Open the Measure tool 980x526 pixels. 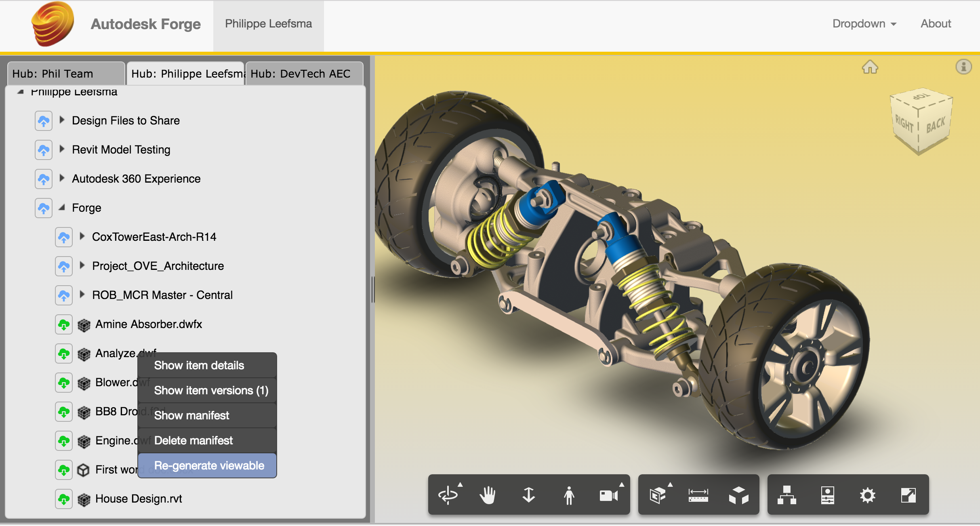click(698, 495)
